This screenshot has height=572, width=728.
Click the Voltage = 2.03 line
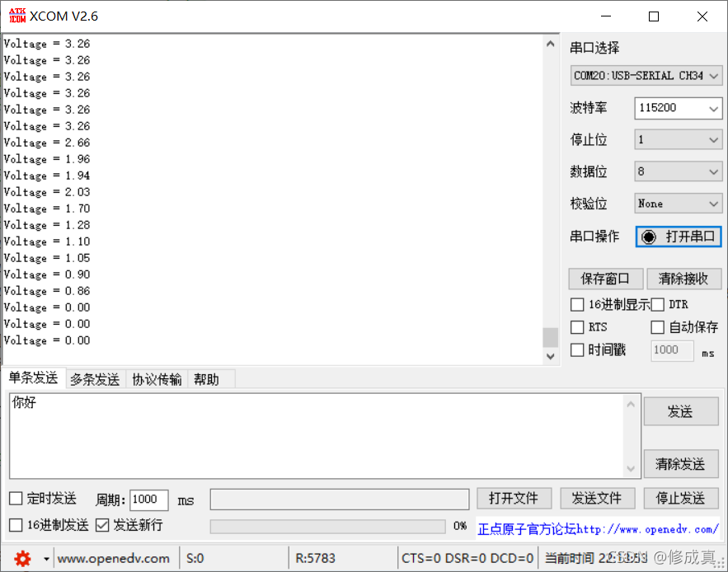pos(47,192)
